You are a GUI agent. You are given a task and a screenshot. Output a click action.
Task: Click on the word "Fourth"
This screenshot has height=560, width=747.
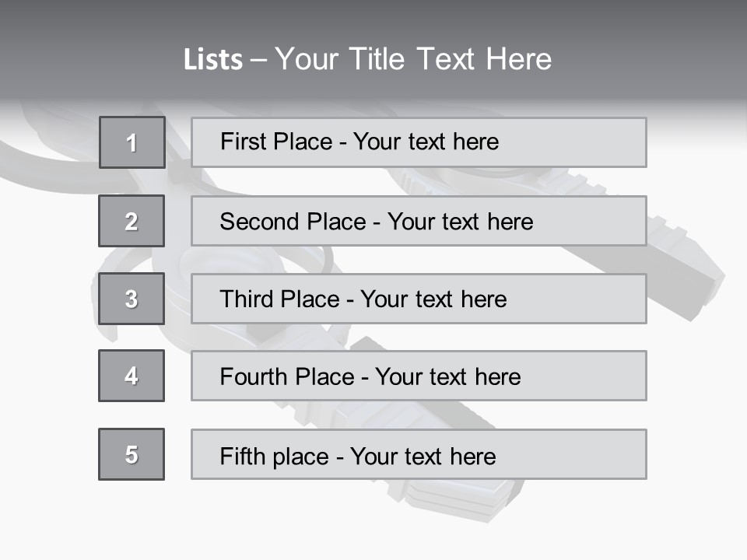tap(249, 376)
